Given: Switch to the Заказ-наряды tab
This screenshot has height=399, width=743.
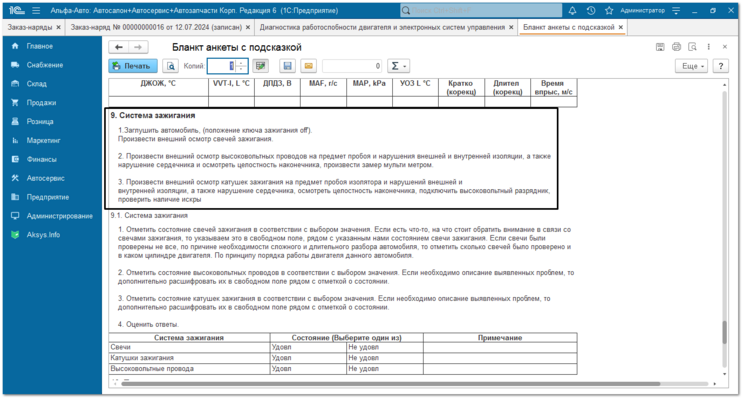Looking at the screenshot, I should pyautogui.click(x=30, y=27).
